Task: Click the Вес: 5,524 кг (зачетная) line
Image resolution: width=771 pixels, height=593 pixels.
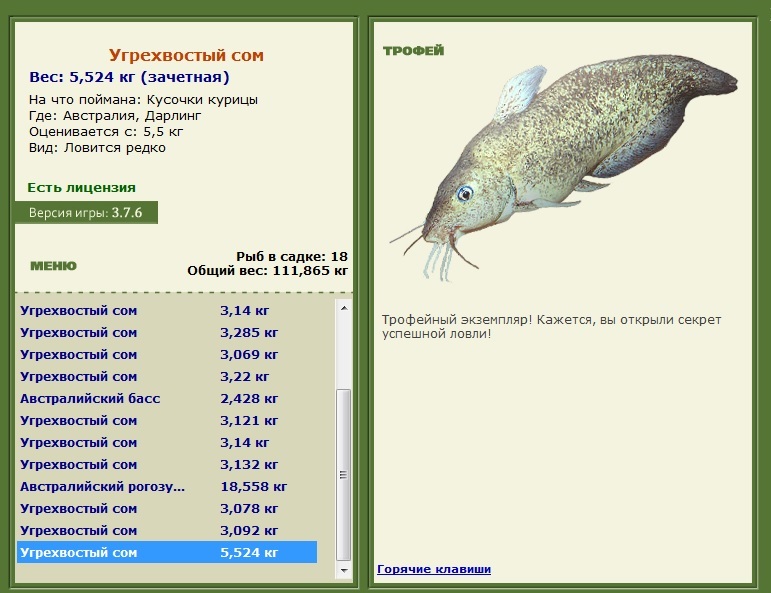Action: tap(129, 77)
